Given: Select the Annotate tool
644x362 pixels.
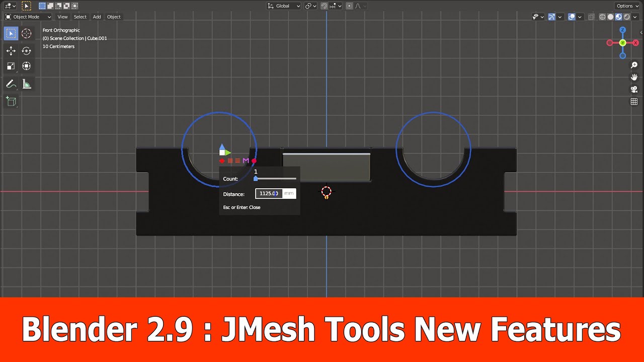Looking at the screenshot, I should coord(11,84).
